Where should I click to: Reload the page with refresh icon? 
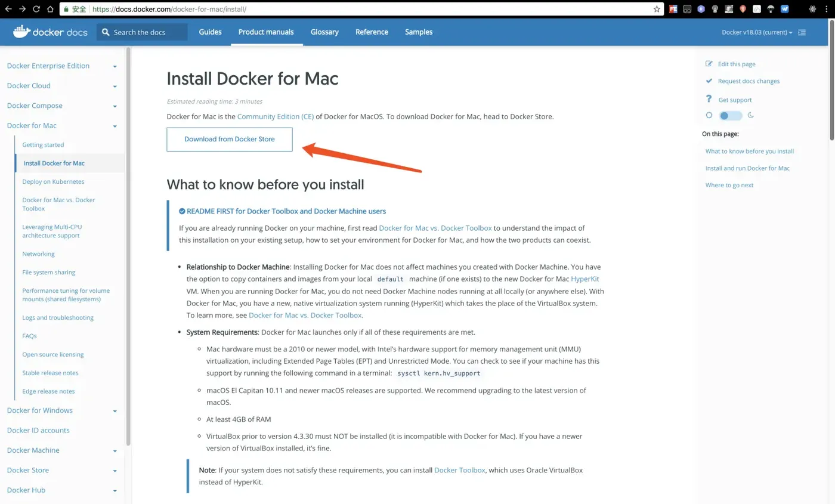36,9
